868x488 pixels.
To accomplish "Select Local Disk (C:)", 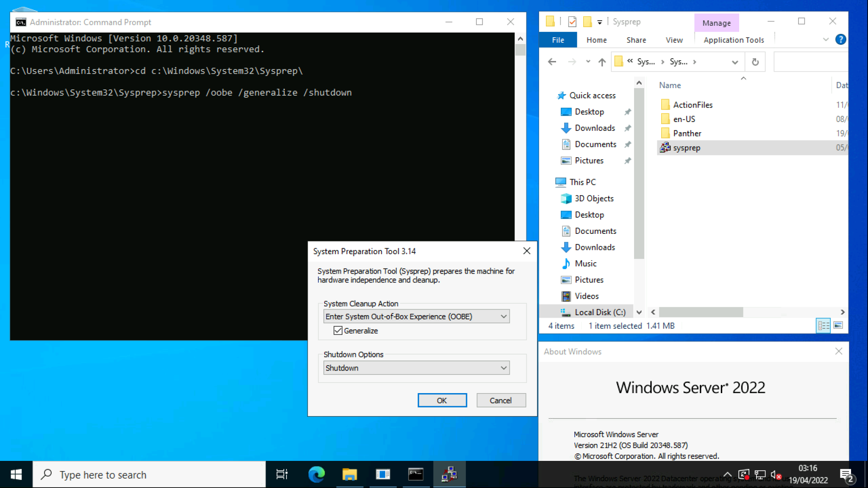I will [600, 312].
